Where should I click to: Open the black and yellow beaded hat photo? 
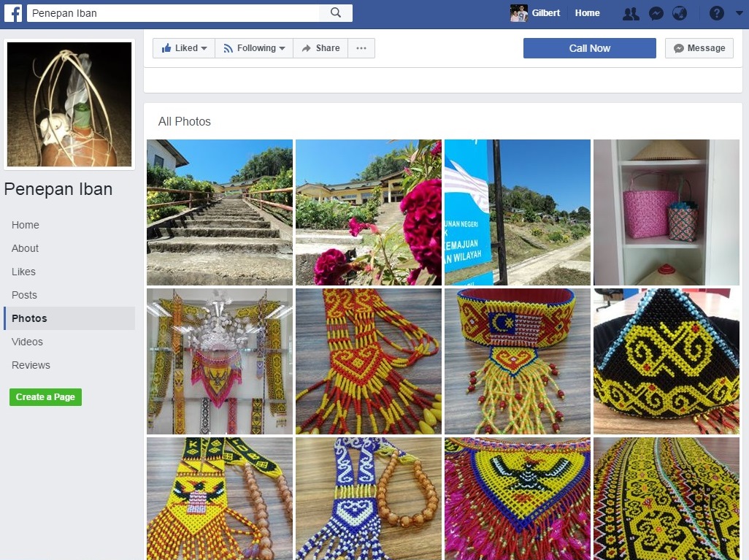pos(667,361)
